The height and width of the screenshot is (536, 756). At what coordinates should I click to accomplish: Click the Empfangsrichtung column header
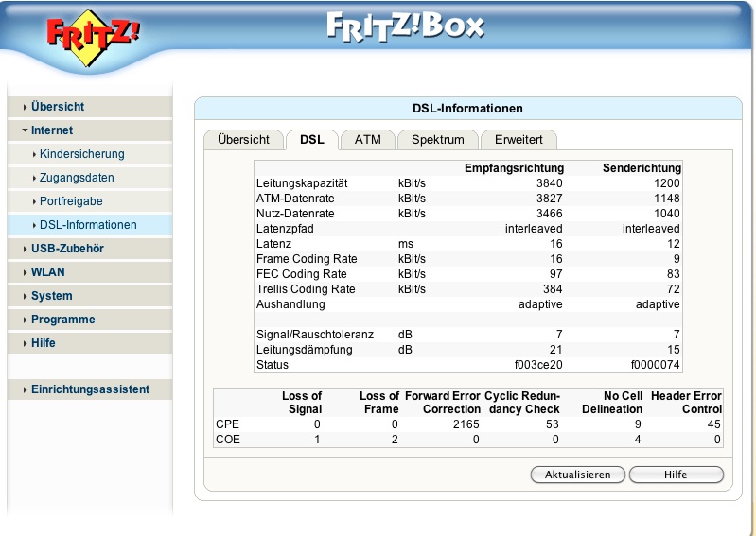(514, 168)
